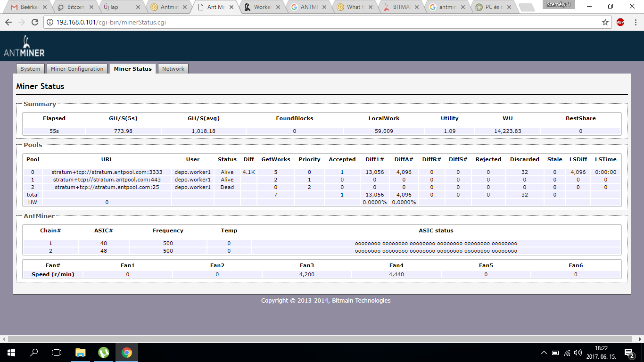Click the stratum.antpool.com:443 pool URL

(x=107, y=180)
